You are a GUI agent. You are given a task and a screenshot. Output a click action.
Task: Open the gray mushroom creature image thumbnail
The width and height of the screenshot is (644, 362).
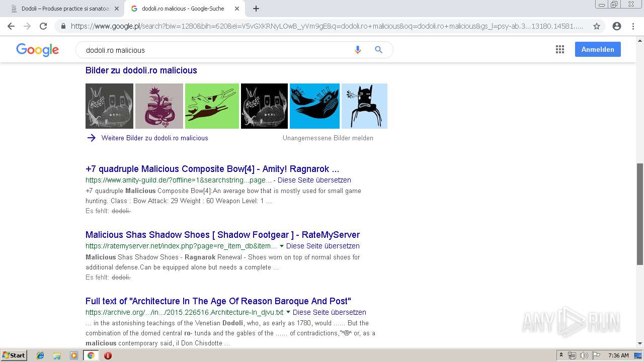pyautogui.click(x=109, y=106)
